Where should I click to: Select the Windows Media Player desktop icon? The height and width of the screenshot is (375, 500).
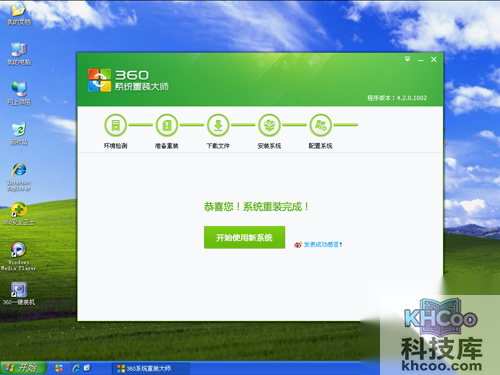18,256
